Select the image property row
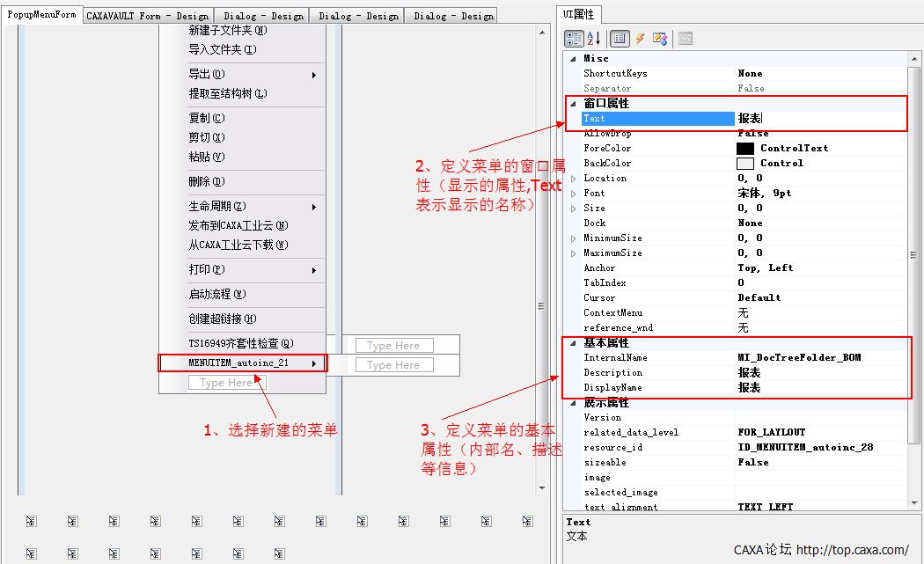 pyautogui.click(x=744, y=478)
